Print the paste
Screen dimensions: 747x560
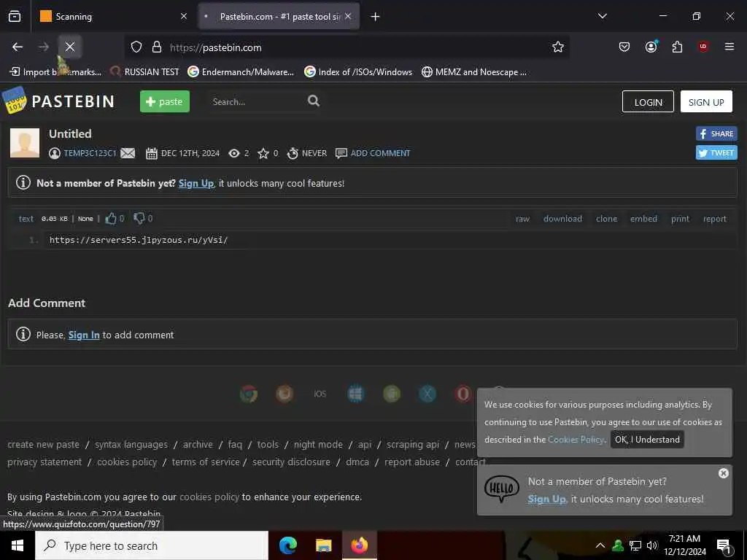680,219
